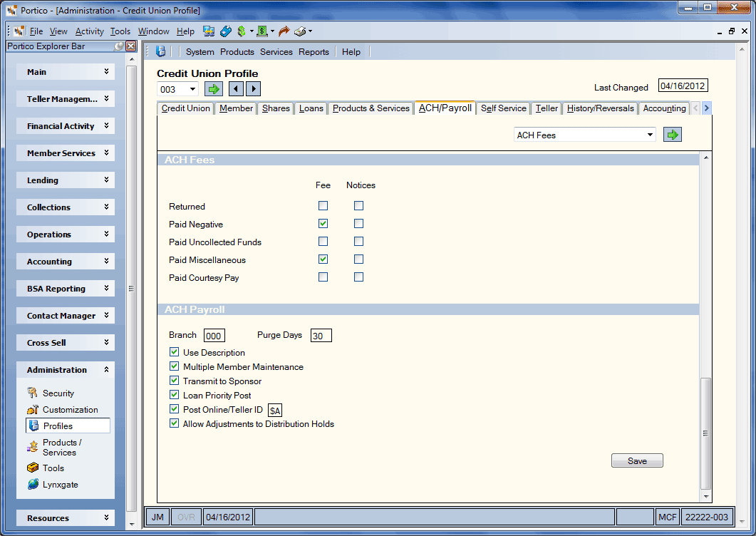The image size is (756, 536).
Task: Click the blue card reader toolbar icon
Action: [x=226, y=31]
